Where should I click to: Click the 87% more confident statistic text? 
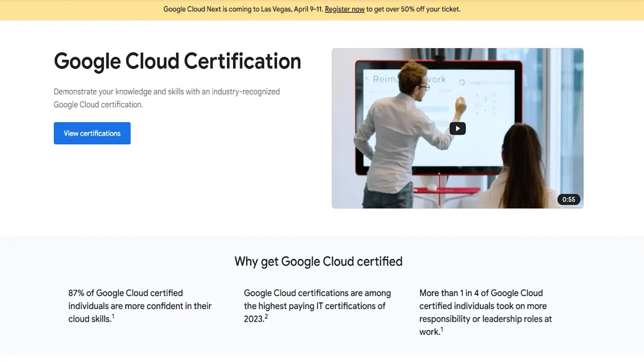pyautogui.click(x=140, y=306)
